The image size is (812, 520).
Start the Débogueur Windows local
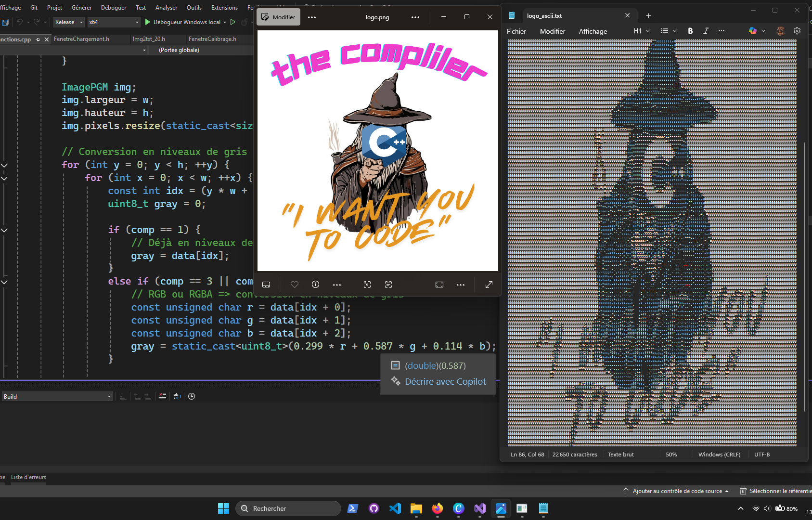point(183,22)
